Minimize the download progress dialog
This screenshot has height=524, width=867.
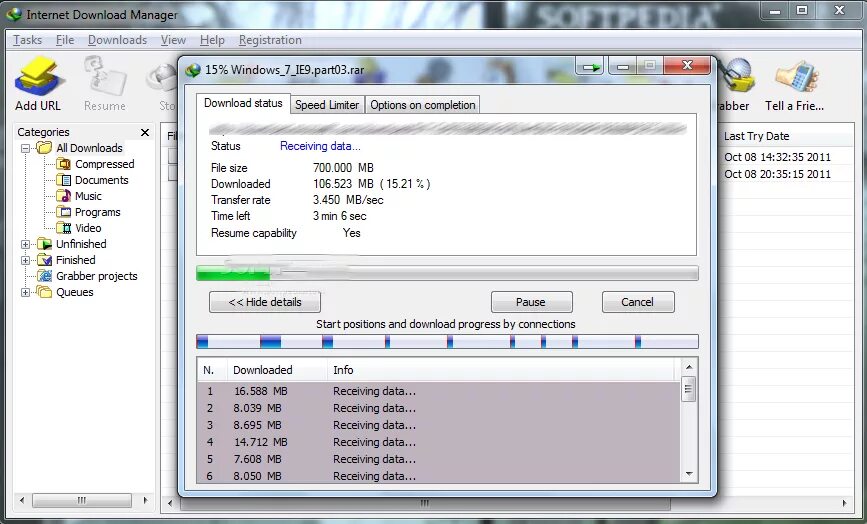click(x=623, y=66)
